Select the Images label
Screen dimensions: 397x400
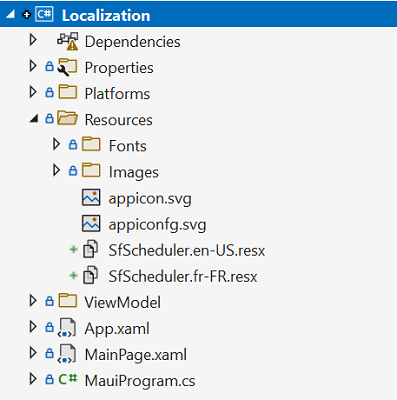134,173
